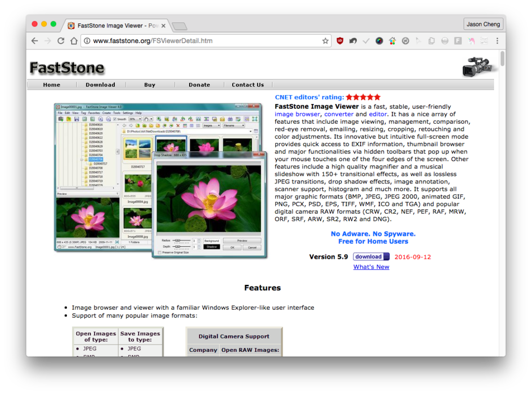Click the browser forward arrow
Viewport: 532px width, 394px height.
[48, 41]
